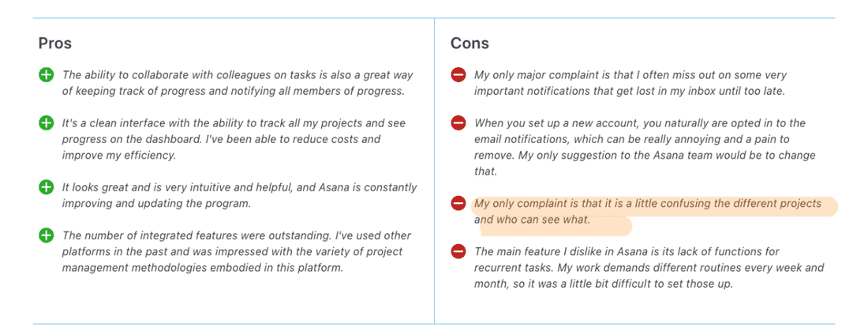Click the green plus icon beside the collaboration pro
868x335 pixels.
click(x=46, y=75)
